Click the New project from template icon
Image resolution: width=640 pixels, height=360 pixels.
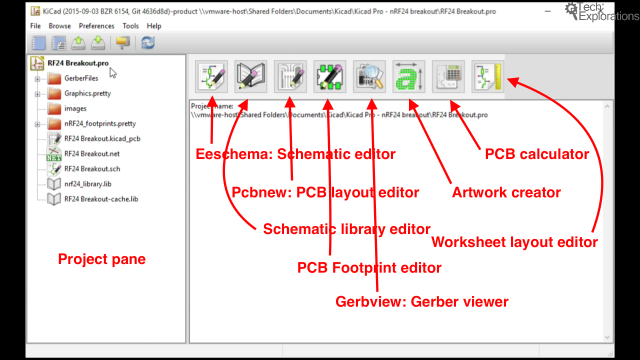click(x=59, y=43)
